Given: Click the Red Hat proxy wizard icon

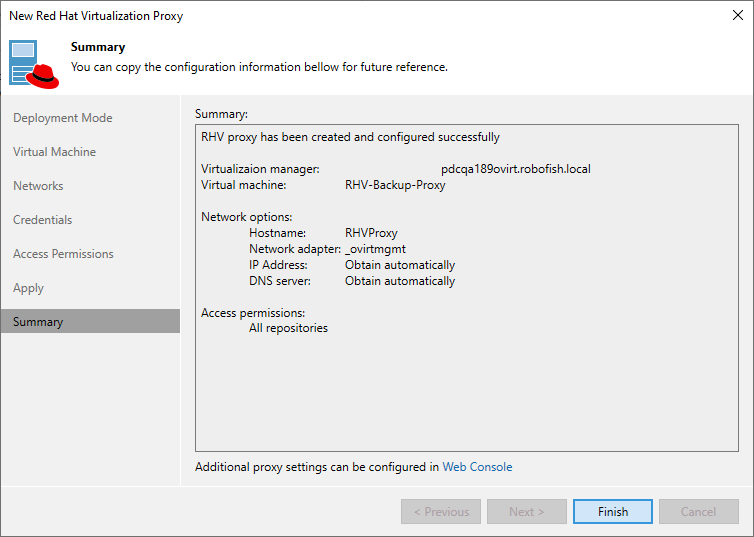Looking at the screenshot, I should point(35,63).
